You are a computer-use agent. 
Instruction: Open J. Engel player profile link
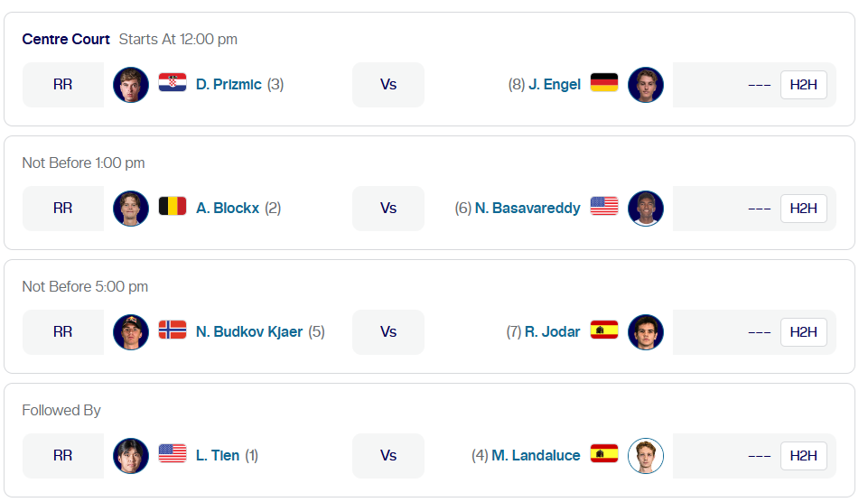pos(555,85)
